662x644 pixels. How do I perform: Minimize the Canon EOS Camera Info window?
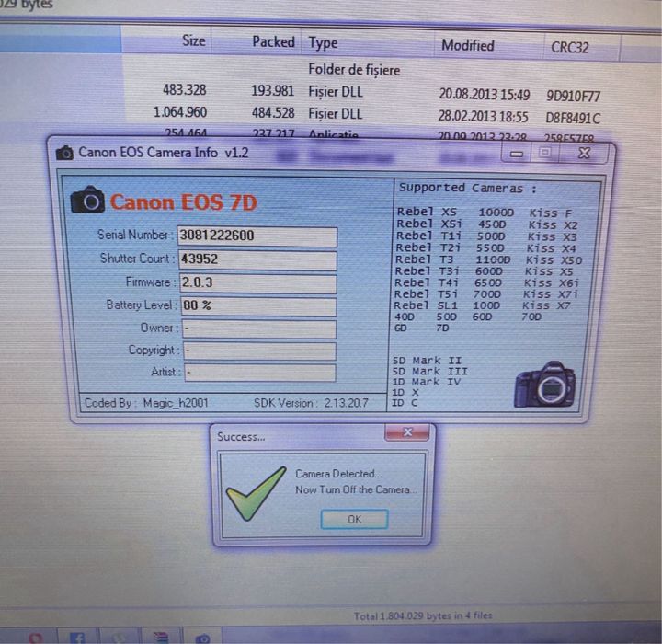pos(517,154)
